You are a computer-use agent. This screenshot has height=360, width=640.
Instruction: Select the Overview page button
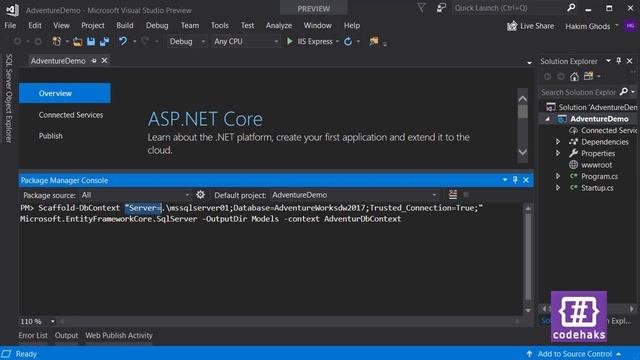(64, 93)
